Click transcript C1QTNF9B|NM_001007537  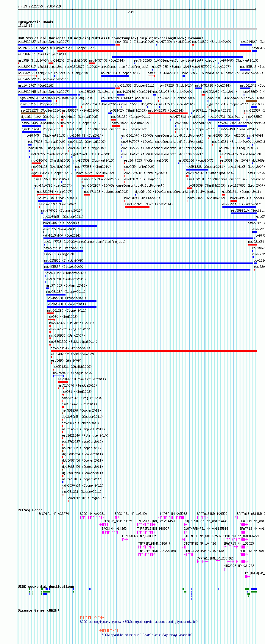pyautogui.click(x=202, y=536)
